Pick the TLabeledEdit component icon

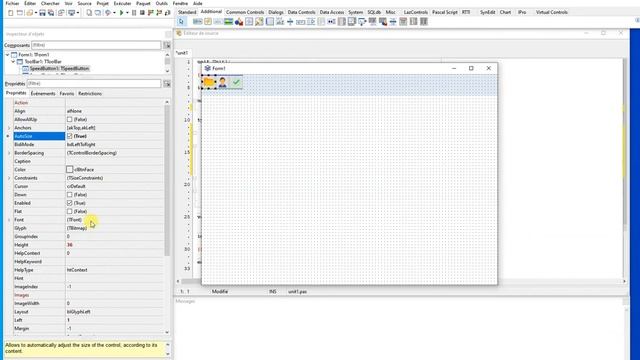(280, 21)
